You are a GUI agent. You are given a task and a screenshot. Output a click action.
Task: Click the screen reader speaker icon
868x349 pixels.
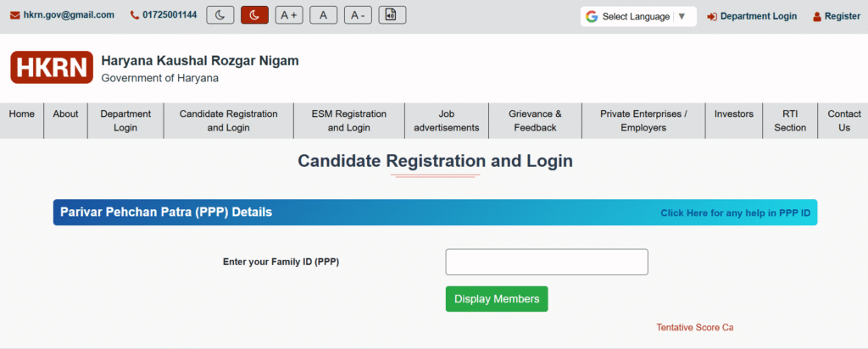[392, 15]
